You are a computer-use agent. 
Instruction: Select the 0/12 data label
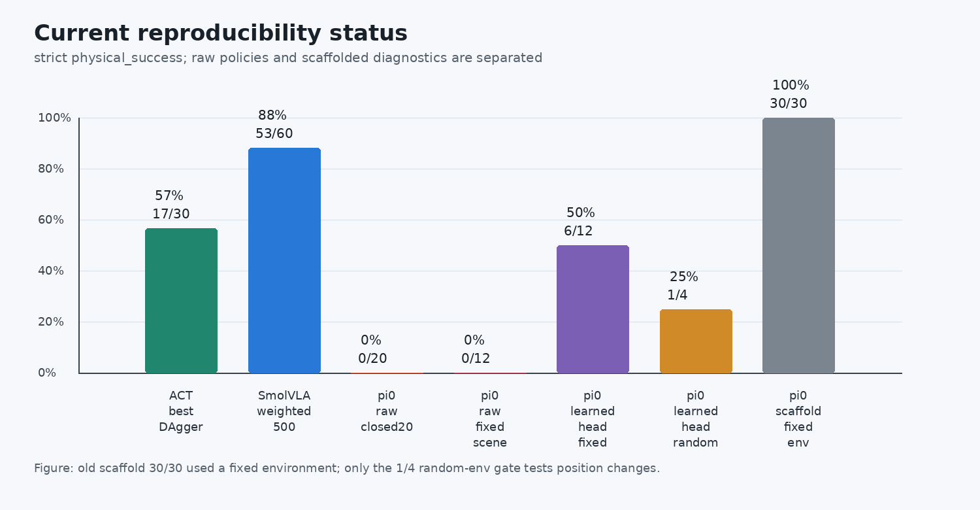click(476, 359)
